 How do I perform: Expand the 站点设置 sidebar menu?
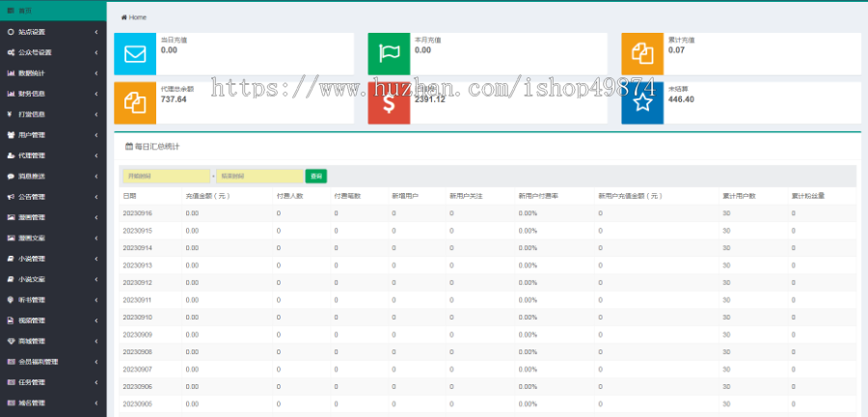(x=52, y=32)
